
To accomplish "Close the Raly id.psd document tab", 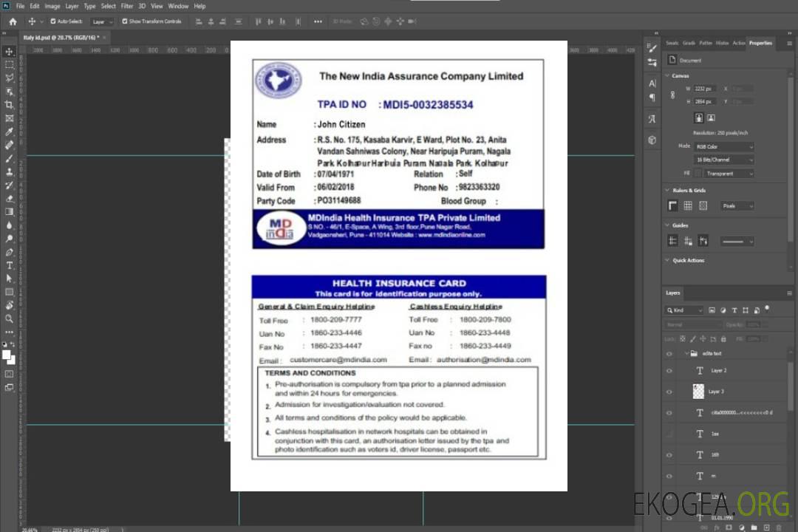I will point(104,37).
